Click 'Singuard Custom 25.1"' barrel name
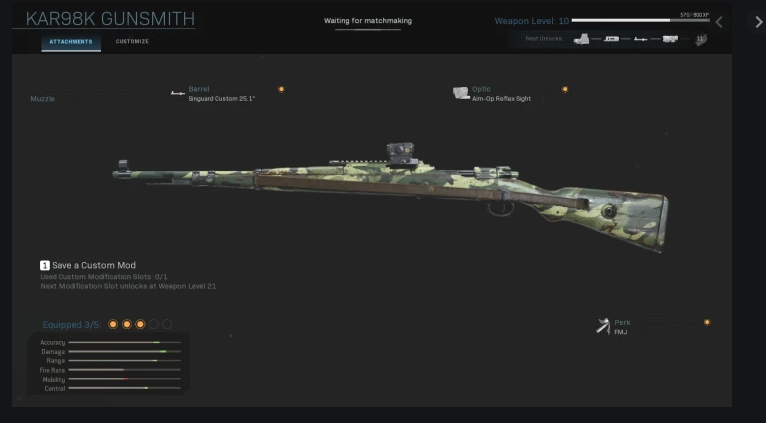Screen dimensions: 766x423 click(222, 99)
